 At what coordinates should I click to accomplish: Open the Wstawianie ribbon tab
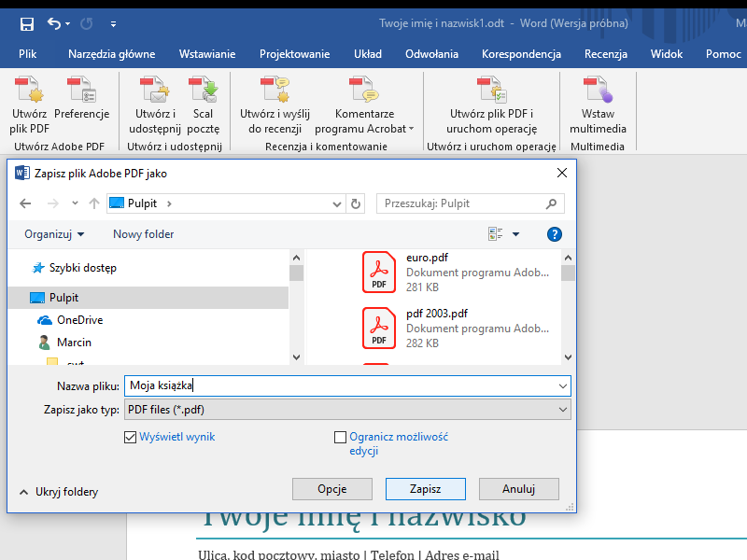pyautogui.click(x=207, y=54)
